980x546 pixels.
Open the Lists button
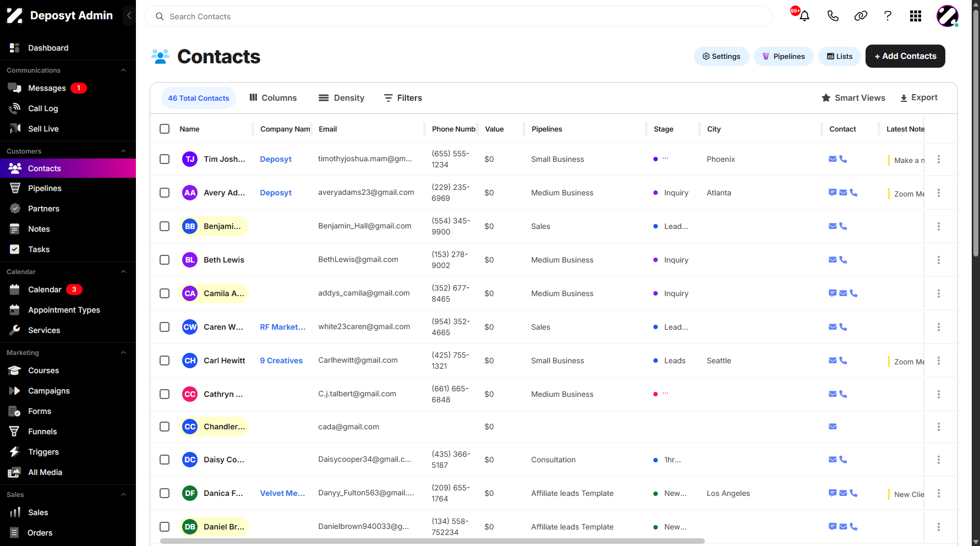tap(840, 56)
